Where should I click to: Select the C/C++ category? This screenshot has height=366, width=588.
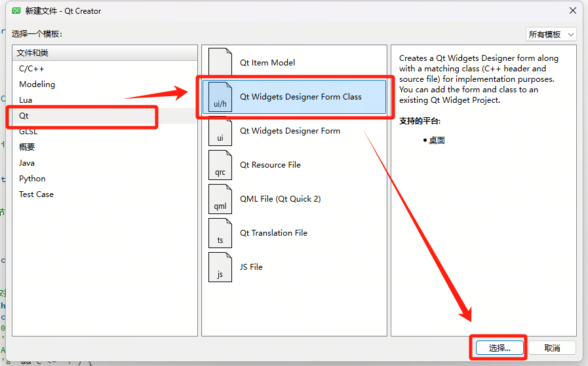tap(105, 69)
